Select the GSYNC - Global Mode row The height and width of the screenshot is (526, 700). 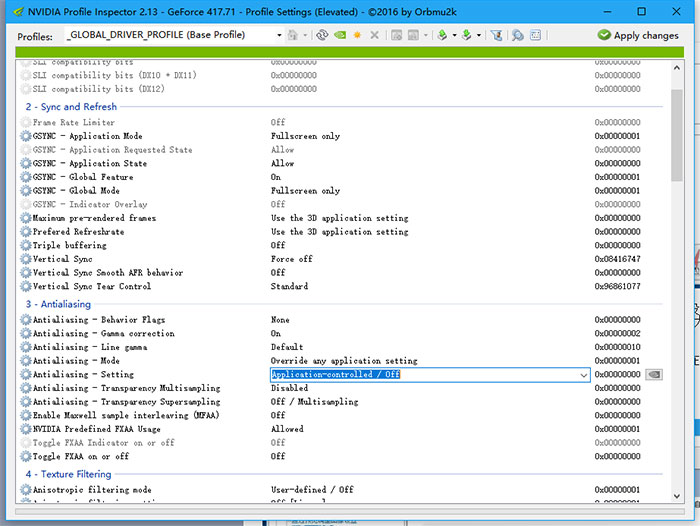point(342,191)
